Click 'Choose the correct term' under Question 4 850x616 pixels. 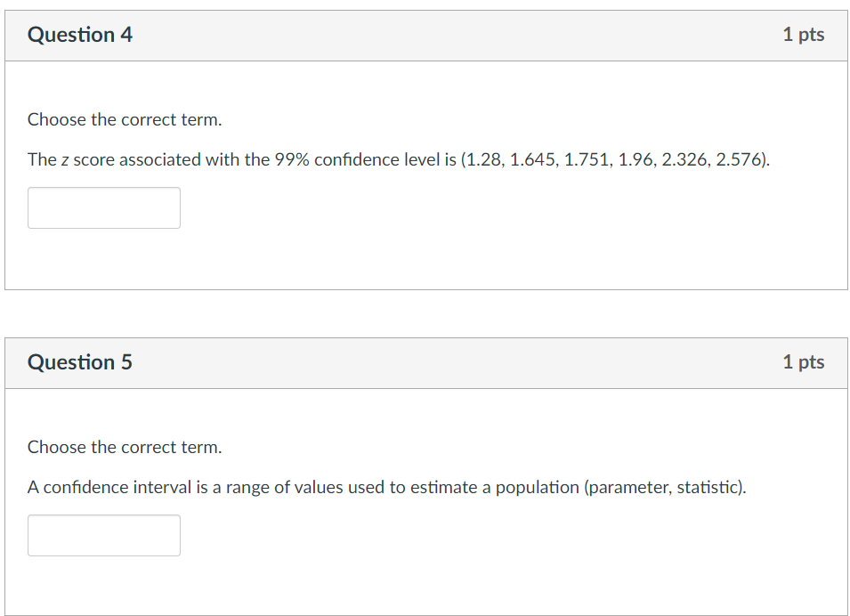[125, 119]
